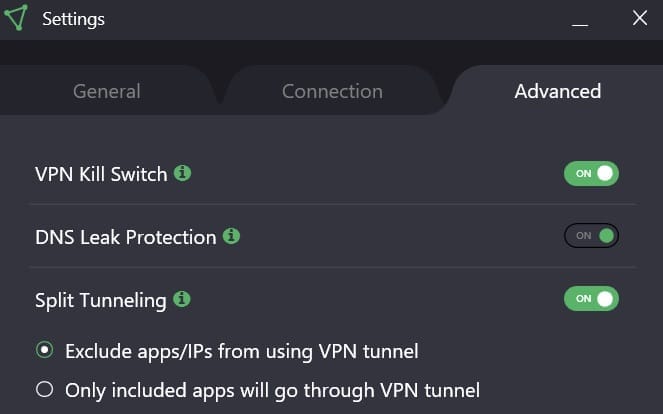Screen dimensions: 663x414
Task: Open the Connection tab
Action: pyautogui.click(x=332, y=92)
